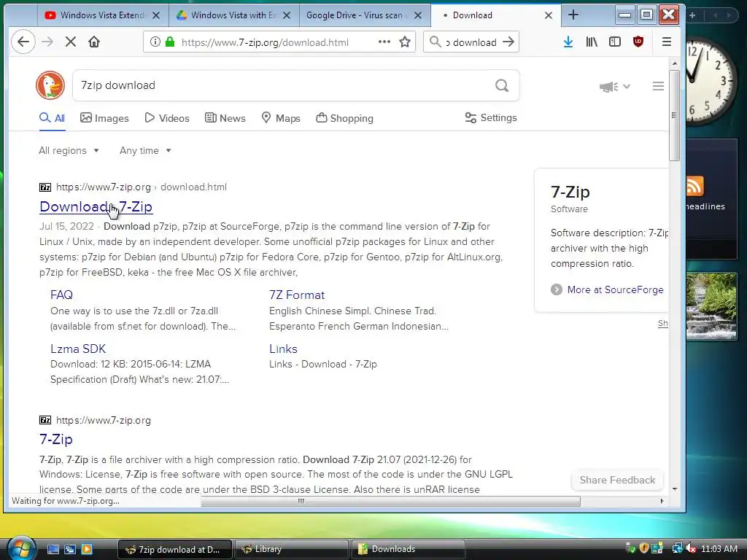Click the DuckDuckGo duck logo
747x560 pixels.
pos(50,85)
